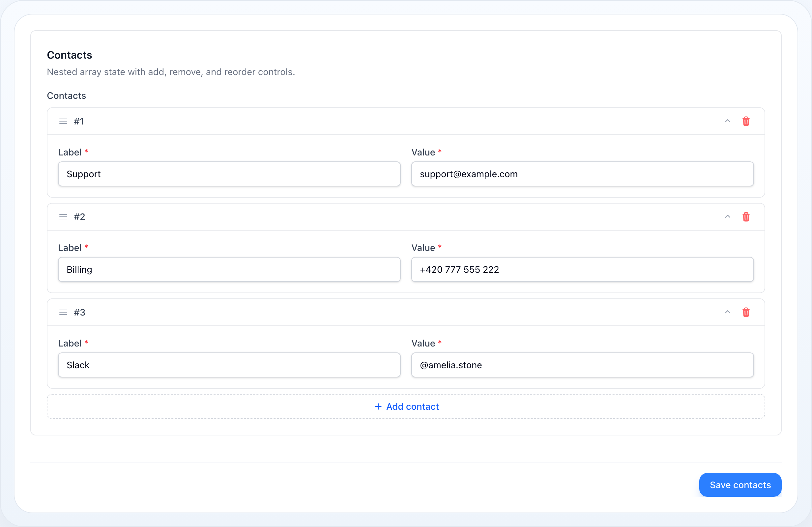Viewport: 812px width, 527px height.
Task: Collapse contact #1 with its chevron
Action: pos(727,121)
